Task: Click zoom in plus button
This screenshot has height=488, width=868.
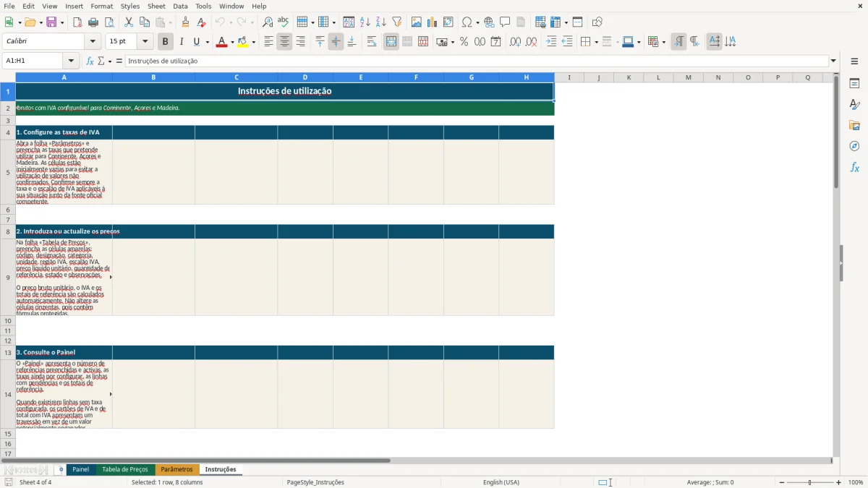Action: [x=839, y=482]
